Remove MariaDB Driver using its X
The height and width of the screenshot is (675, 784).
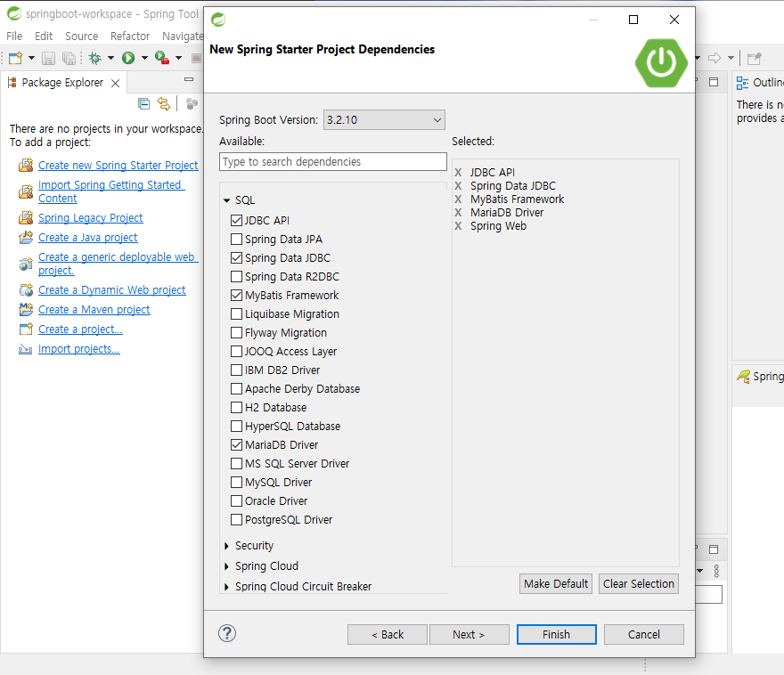[x=458, y=213]
